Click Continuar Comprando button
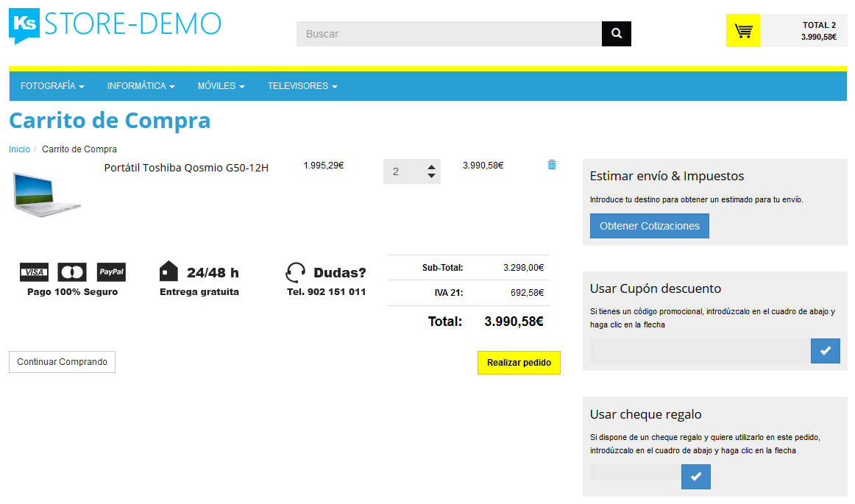The image size is (855, 504). [x=62, y=362]
